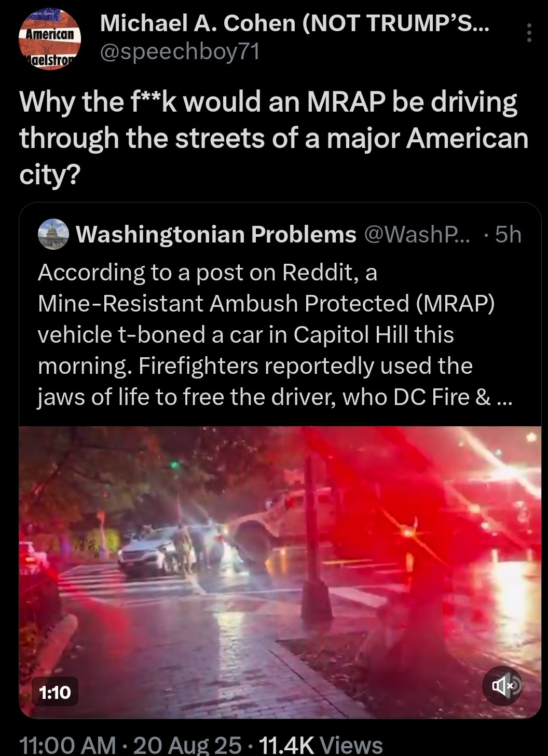Tap the @WashP... quoted handle

[417, 235]
